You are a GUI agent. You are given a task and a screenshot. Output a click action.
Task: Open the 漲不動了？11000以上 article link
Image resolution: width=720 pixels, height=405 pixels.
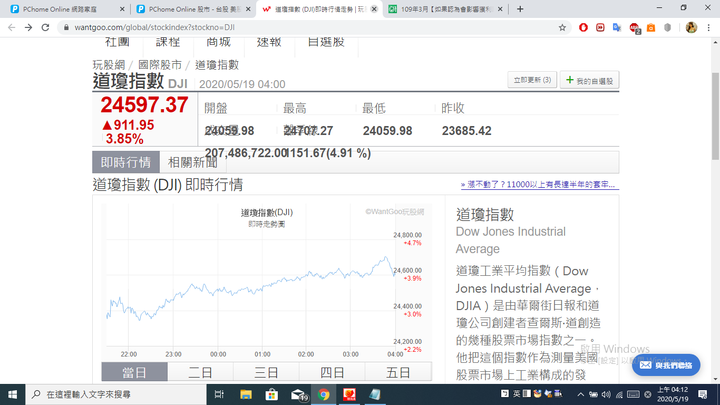tap(540, 185)
